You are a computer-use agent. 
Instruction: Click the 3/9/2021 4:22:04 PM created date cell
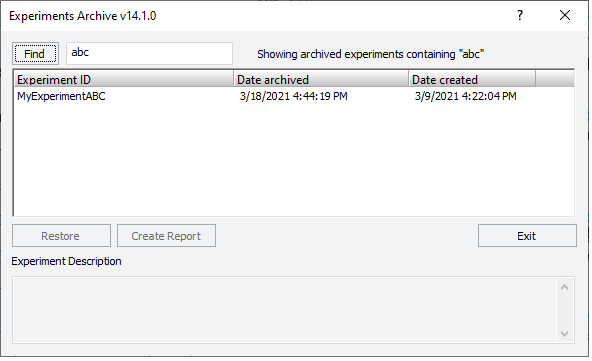pos(465,96)
